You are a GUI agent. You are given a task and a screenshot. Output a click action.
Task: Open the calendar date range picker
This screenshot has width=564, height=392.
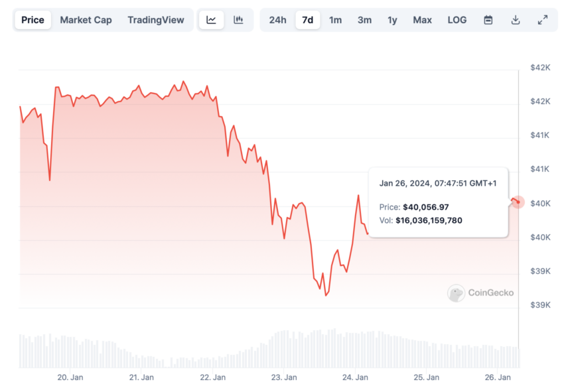click(488, 20)
